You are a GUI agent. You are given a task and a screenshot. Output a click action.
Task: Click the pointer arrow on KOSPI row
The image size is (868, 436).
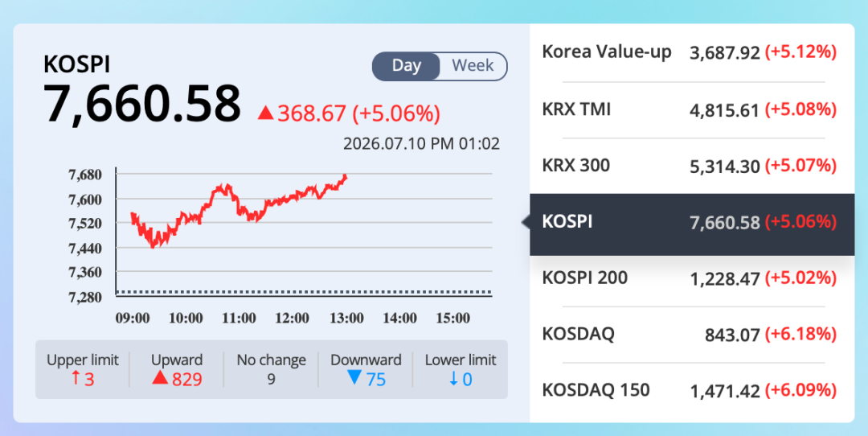point(526,223)
